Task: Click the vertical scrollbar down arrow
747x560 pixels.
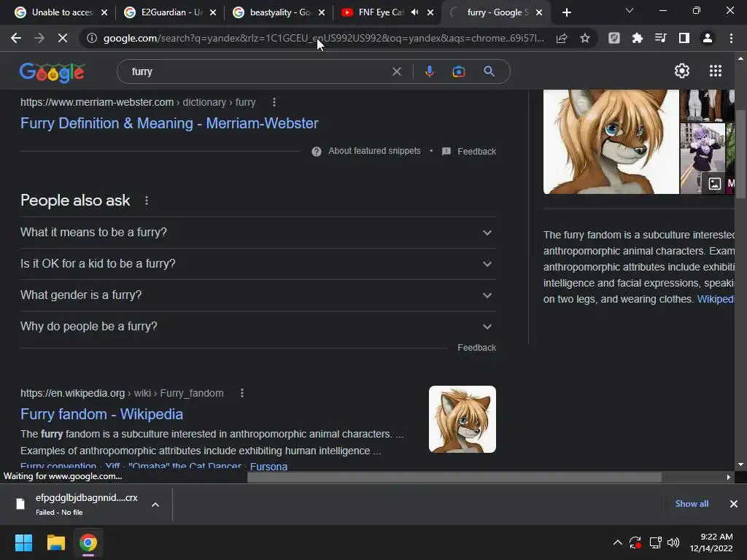Action: pos(740,464)
